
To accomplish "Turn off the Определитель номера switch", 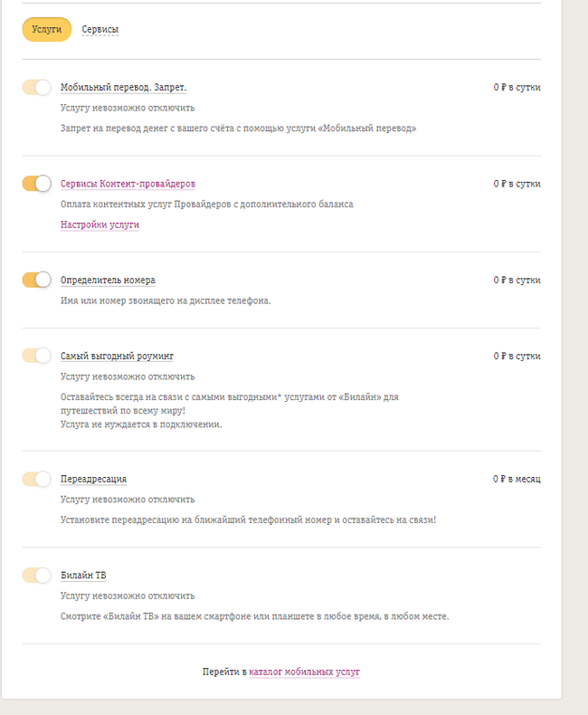I will point(37,280).
